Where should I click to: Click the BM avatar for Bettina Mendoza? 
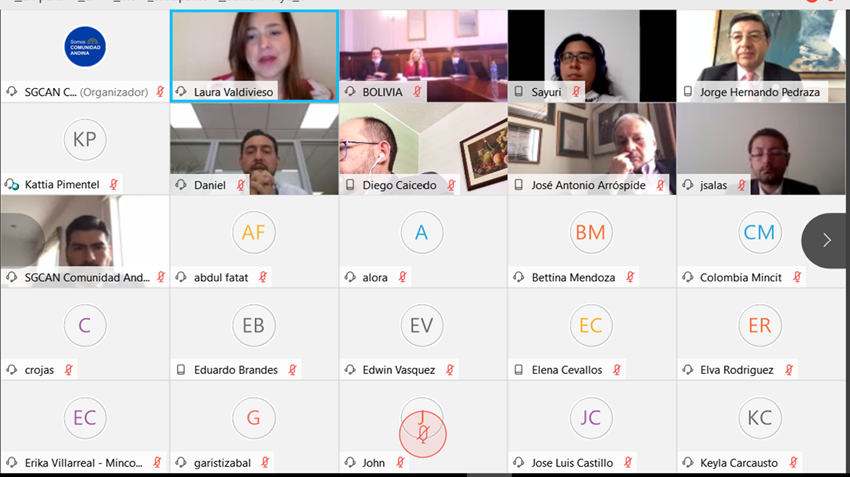tap(590, 233)
